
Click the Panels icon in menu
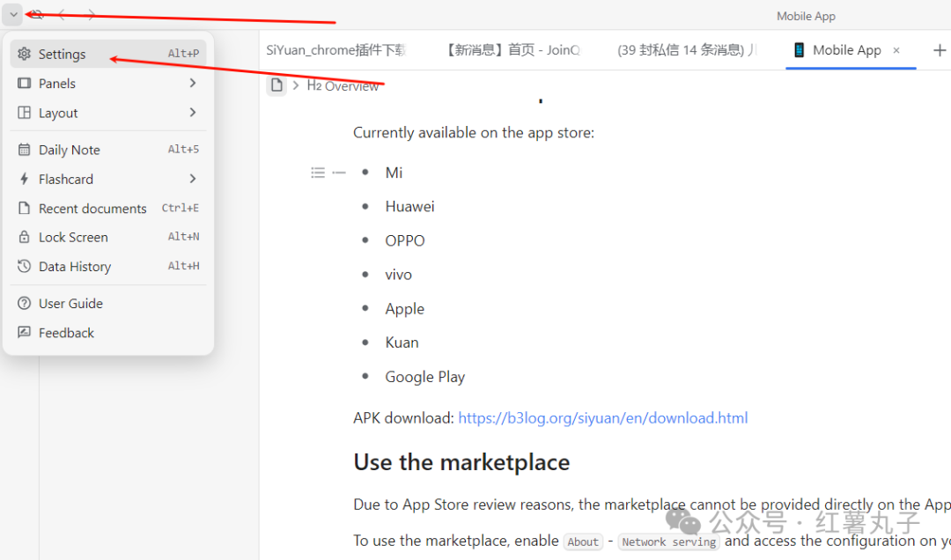pos(25,83)
